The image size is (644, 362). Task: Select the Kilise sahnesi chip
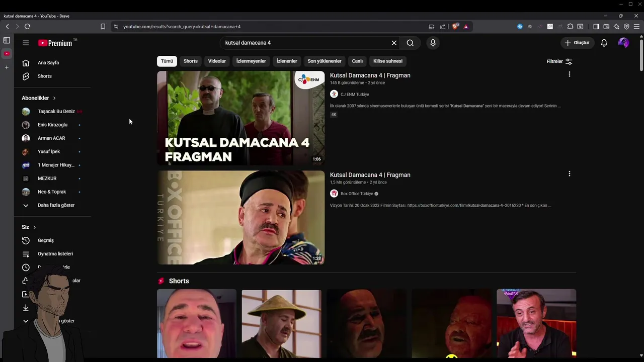[388, 61]
